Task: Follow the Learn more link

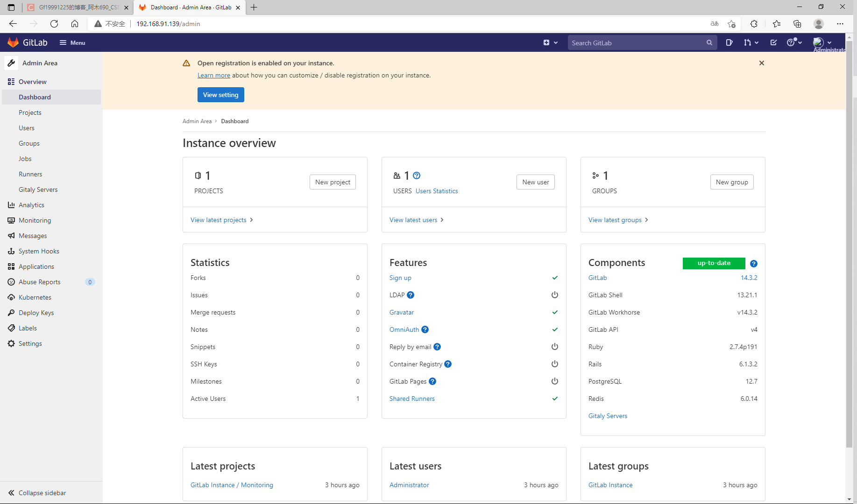Action: coord(214,75)
